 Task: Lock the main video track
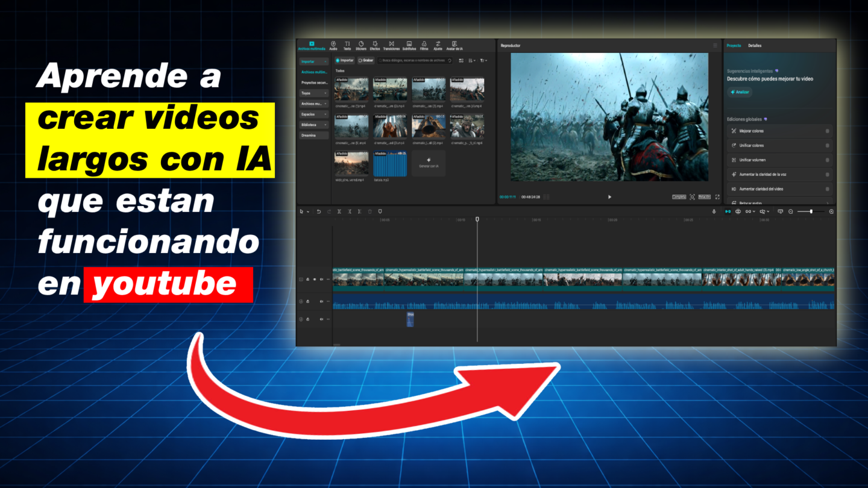(307, 280)
